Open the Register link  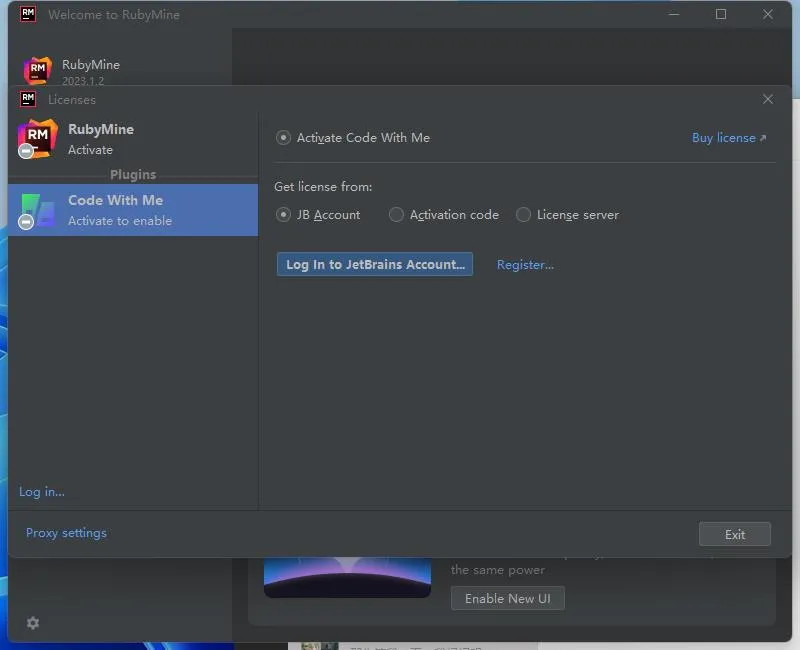[525, 265]
